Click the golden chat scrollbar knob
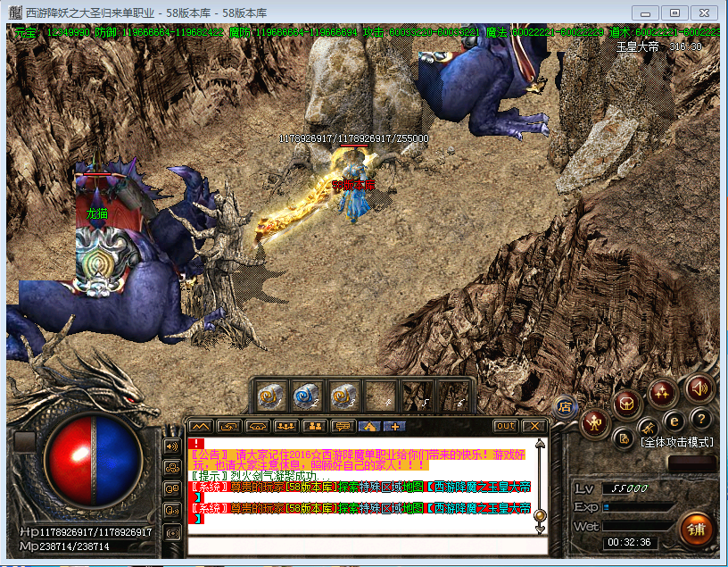 click(x=540, y=515)
